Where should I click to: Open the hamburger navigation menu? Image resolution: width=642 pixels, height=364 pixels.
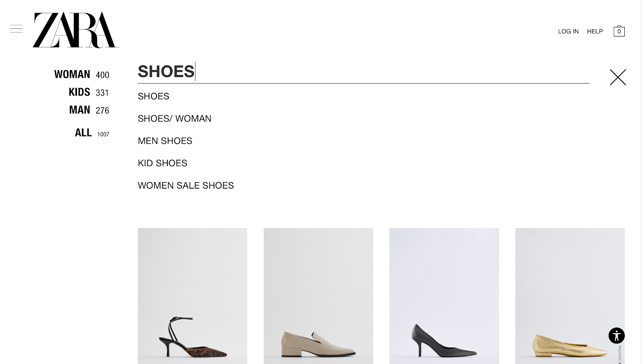point(16,28)
